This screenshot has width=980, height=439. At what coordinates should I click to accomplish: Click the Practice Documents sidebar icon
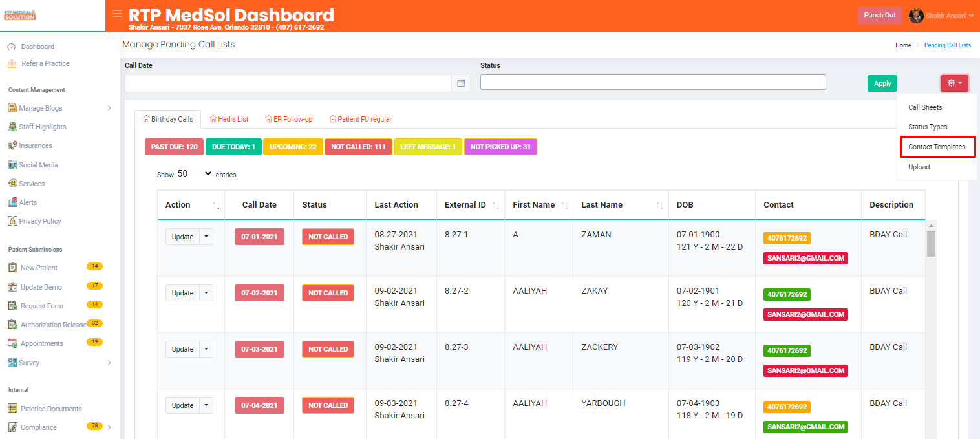(x=12, y=409)
